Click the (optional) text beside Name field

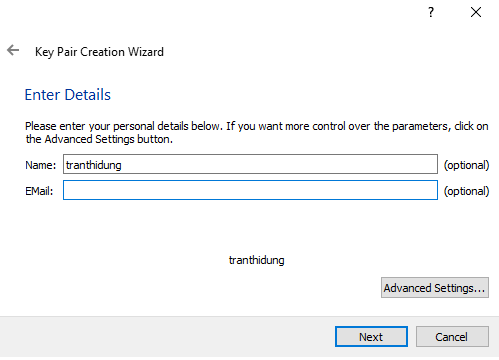466,165
